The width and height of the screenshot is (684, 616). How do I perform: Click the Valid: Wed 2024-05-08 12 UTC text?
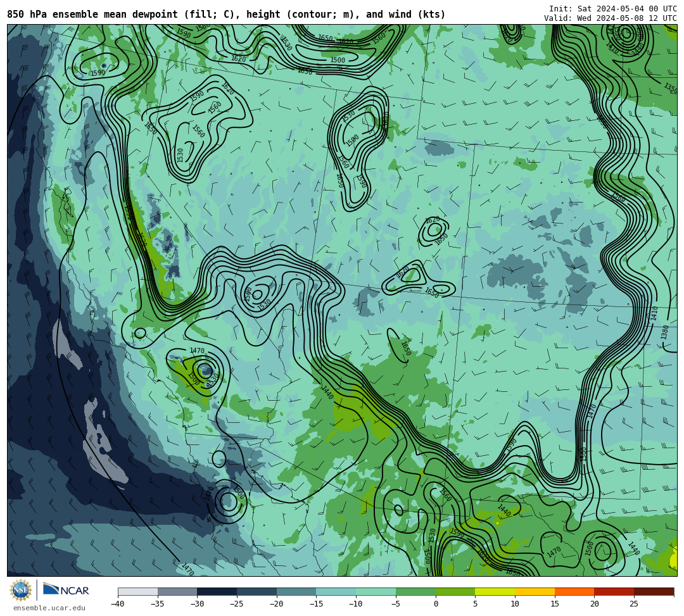coord(611,18)
